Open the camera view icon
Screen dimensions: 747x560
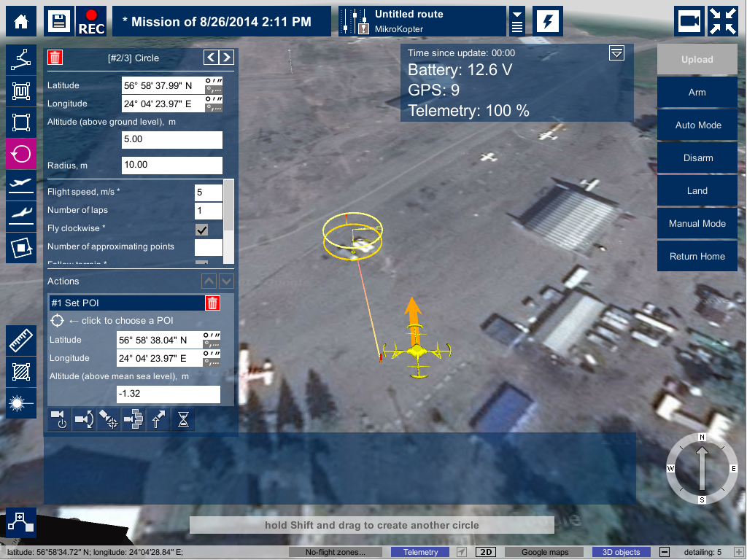tap(689, 21)
